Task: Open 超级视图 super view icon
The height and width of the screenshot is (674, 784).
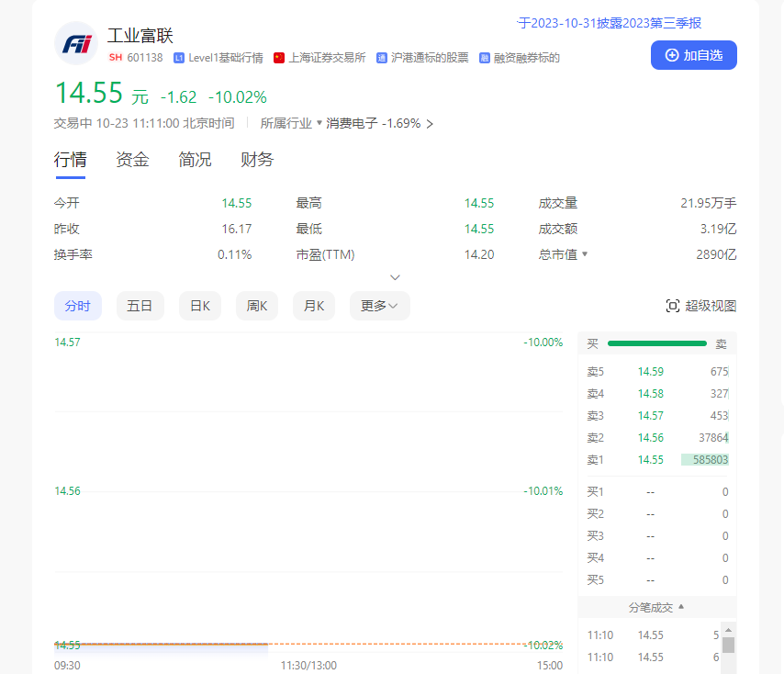Action: (672, 306)
